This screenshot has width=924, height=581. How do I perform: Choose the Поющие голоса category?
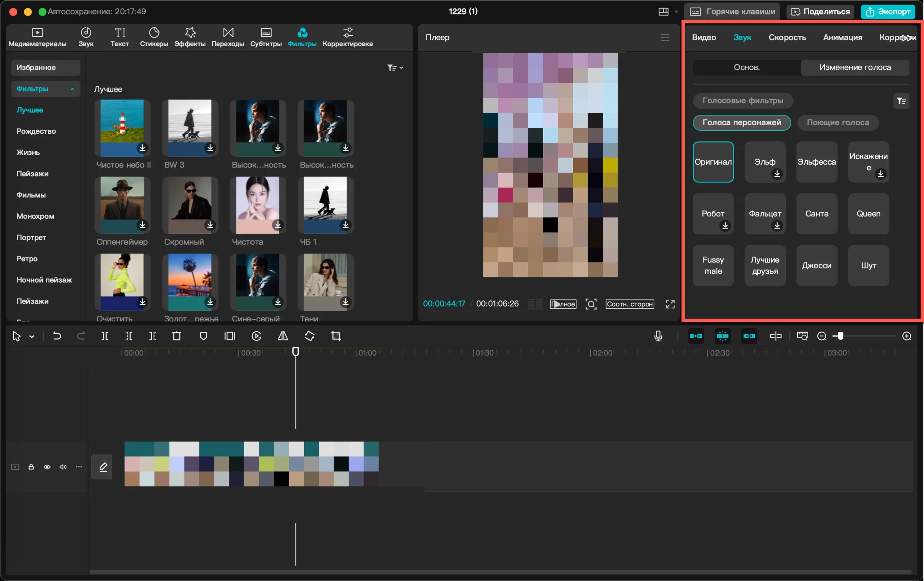[x=838, y=122]
